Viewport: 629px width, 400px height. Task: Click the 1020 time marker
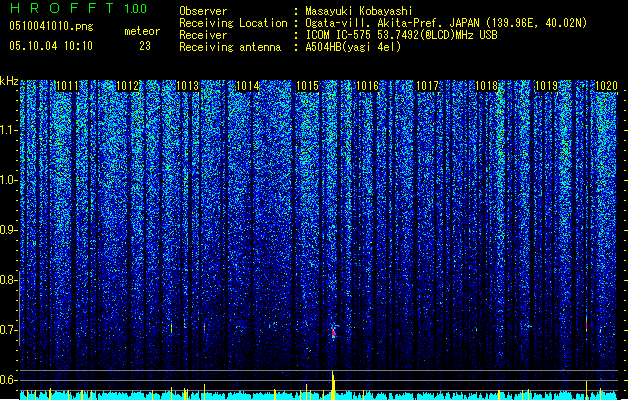pyautogui.click(x=606, y=86)
